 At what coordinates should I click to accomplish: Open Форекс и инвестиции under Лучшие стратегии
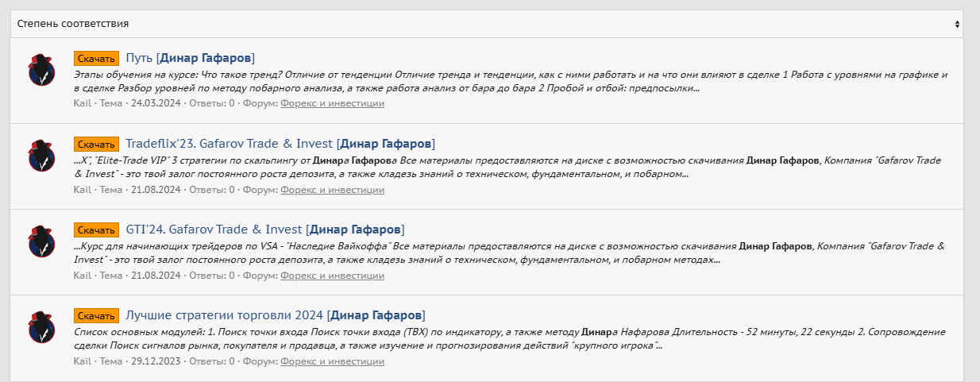point(332,361)
